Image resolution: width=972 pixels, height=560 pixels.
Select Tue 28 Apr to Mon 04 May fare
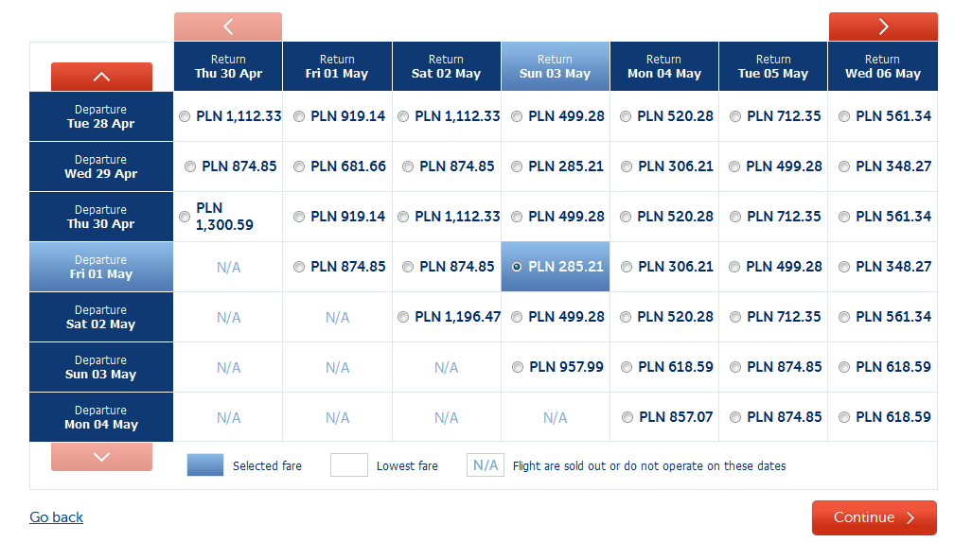[x=626, y=116]
